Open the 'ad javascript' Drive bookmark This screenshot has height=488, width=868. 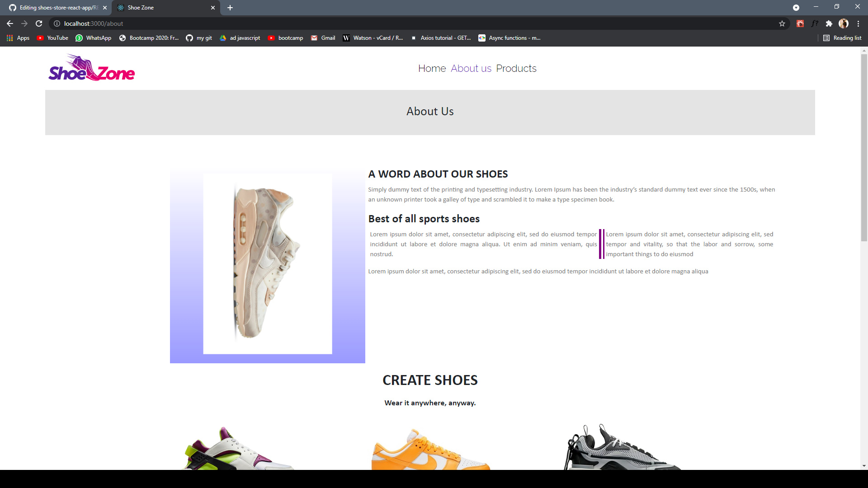240,38
